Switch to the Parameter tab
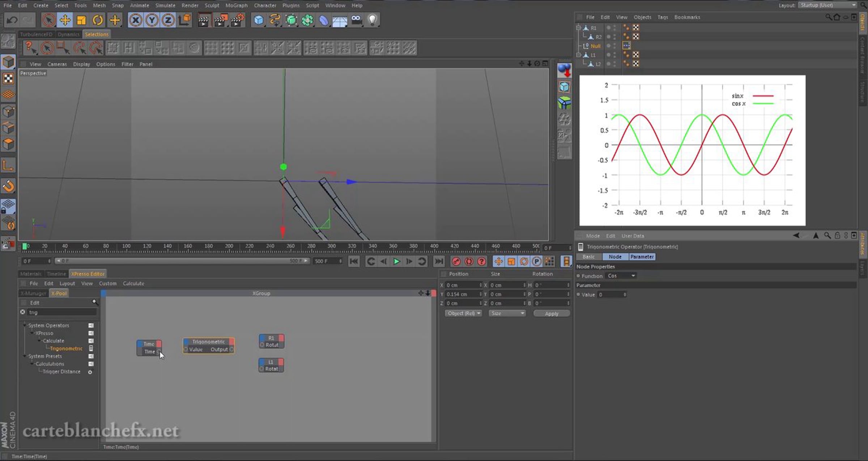 (x=642, y=257)
